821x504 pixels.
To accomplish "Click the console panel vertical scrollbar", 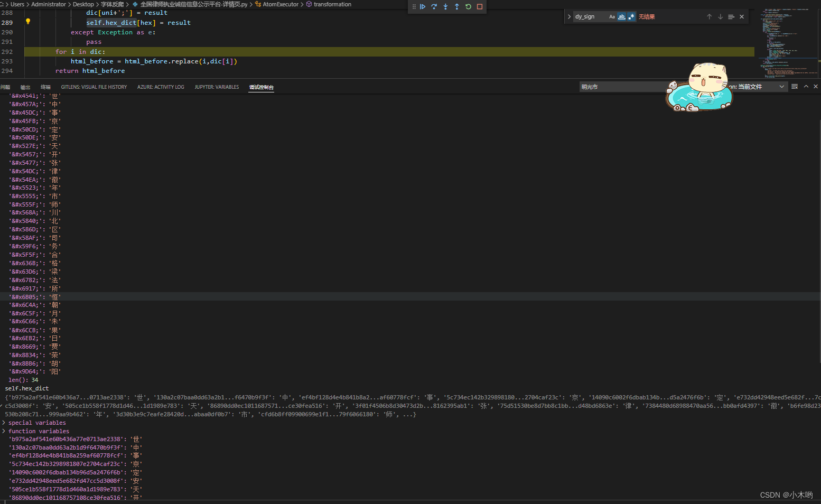I will 819,240.
